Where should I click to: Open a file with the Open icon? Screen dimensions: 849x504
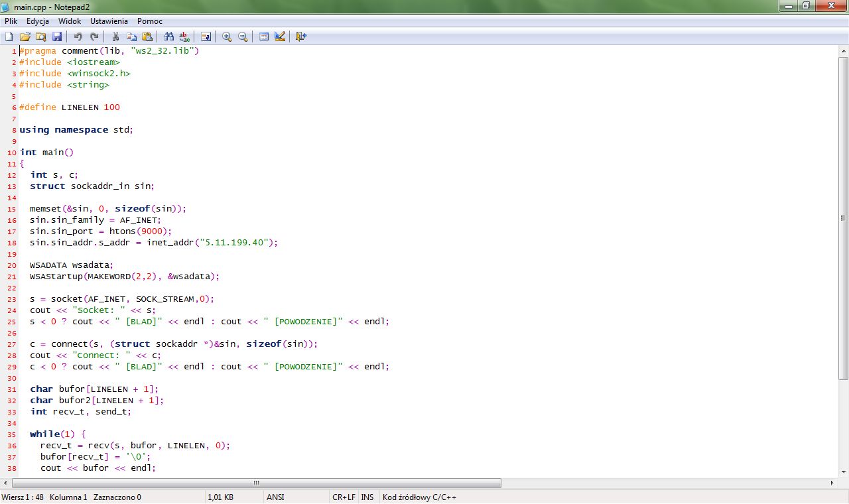tap(25, 36)
